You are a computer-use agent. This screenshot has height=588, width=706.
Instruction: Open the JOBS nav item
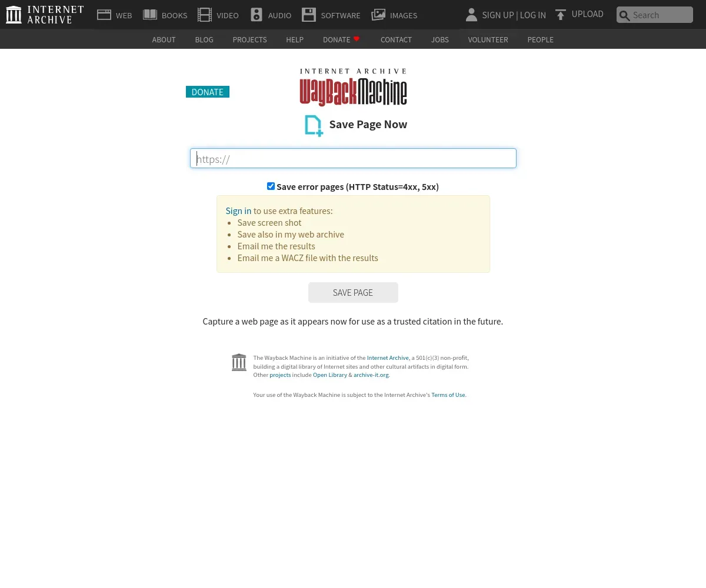[x=440, y=39]
